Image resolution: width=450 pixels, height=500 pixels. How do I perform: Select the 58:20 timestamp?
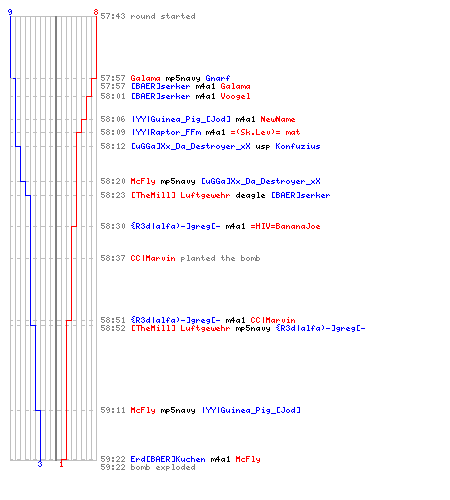pyautogui.click(x=113, y=181)
